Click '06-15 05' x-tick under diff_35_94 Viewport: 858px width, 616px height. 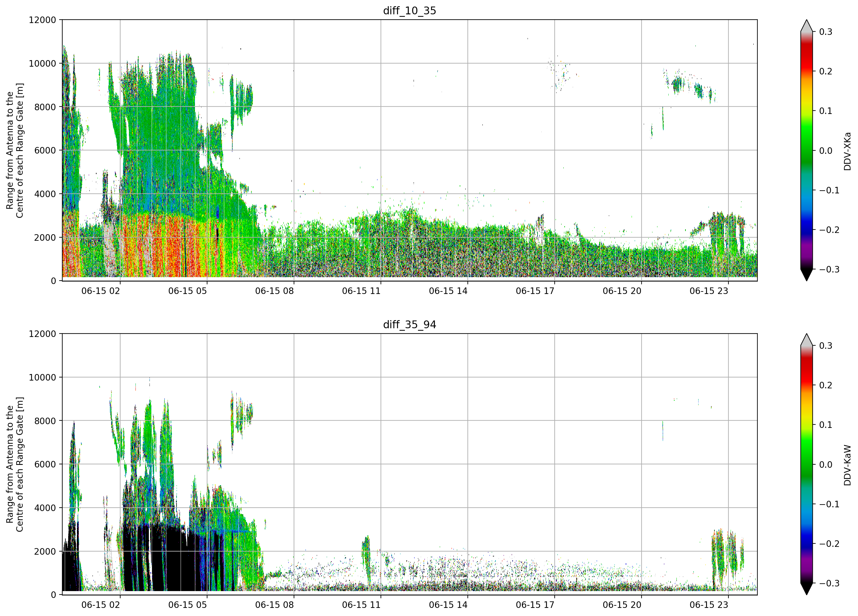click(188, 605)
